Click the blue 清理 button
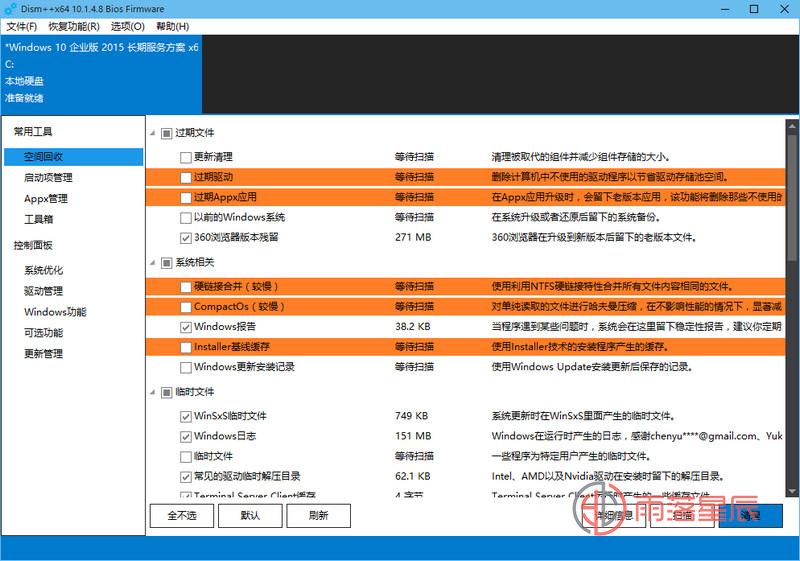 pos(751,516)
